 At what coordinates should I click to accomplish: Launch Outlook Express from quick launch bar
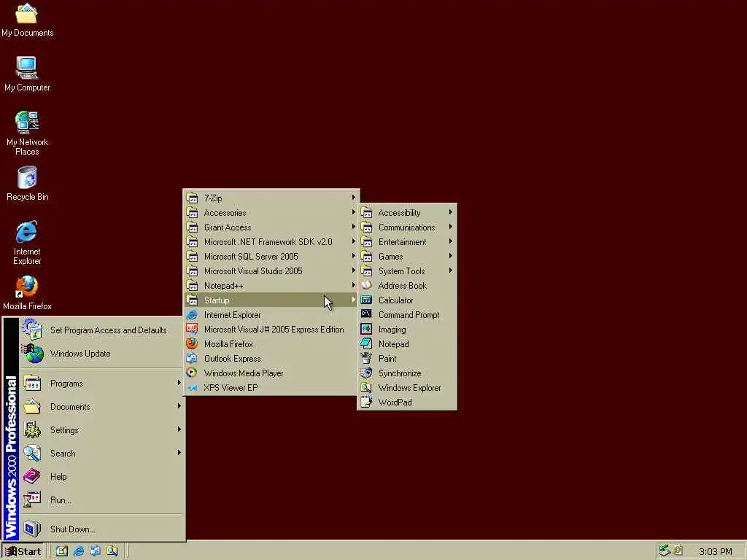(x=95, y=551)
